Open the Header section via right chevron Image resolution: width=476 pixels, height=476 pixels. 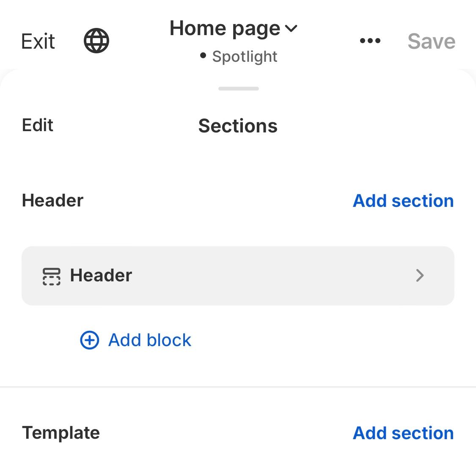pyautogui.click(x=420, y=275)
